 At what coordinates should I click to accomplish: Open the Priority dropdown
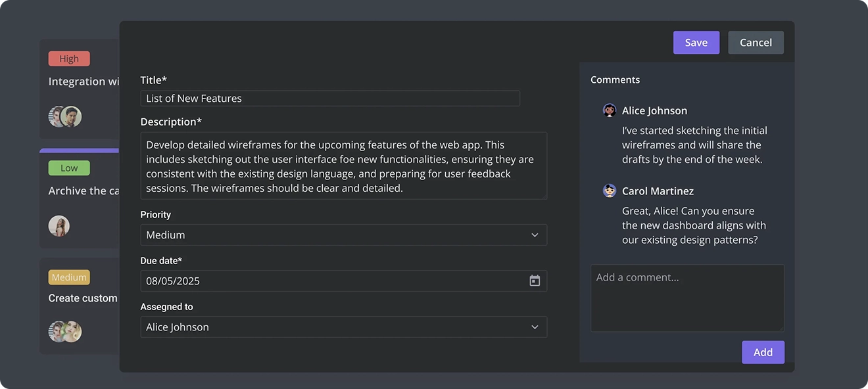[x=343, y=235]
